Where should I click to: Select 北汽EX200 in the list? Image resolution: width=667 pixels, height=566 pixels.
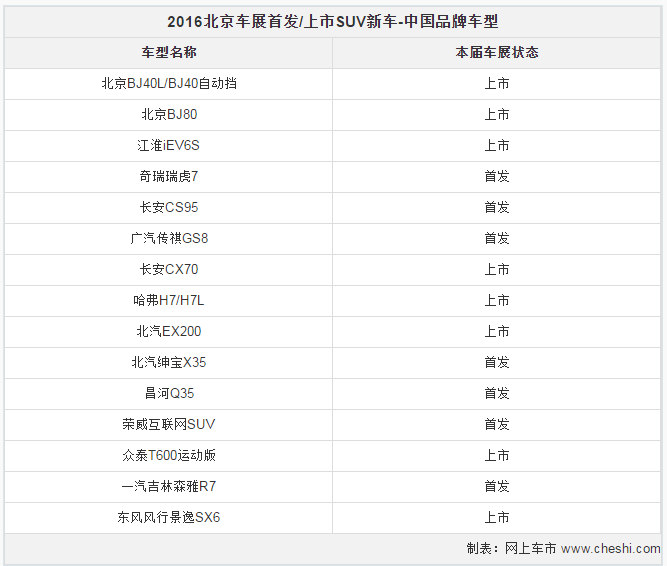click(169, 331)
